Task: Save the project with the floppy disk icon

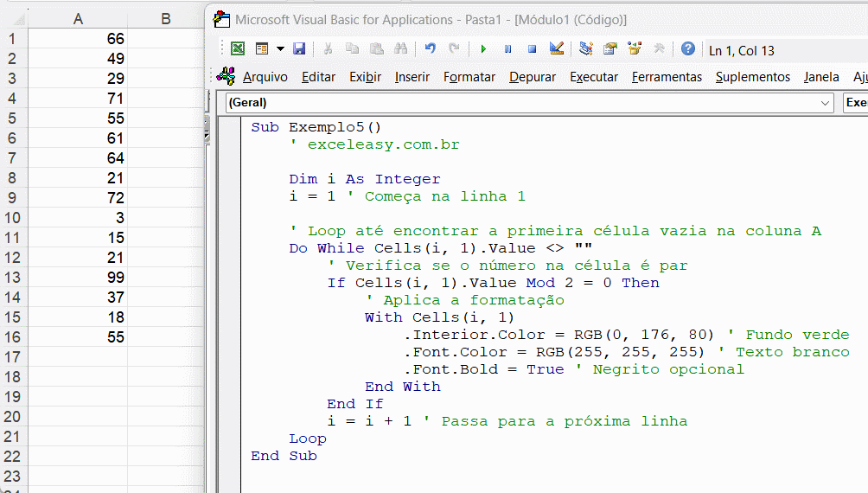Action: [299, 49]
